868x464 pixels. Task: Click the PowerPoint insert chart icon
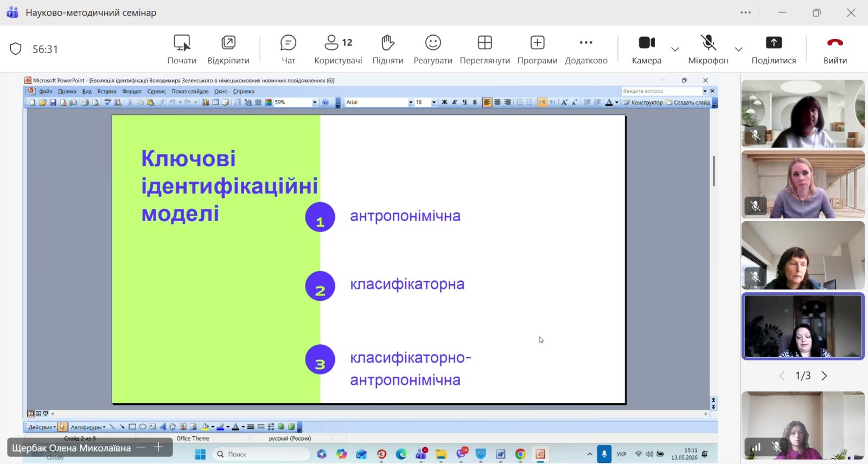tap(205, 102)
